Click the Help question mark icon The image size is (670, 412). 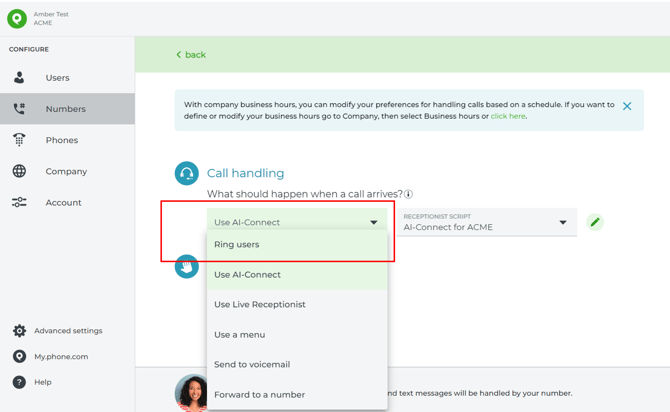[x=19, y=382]
